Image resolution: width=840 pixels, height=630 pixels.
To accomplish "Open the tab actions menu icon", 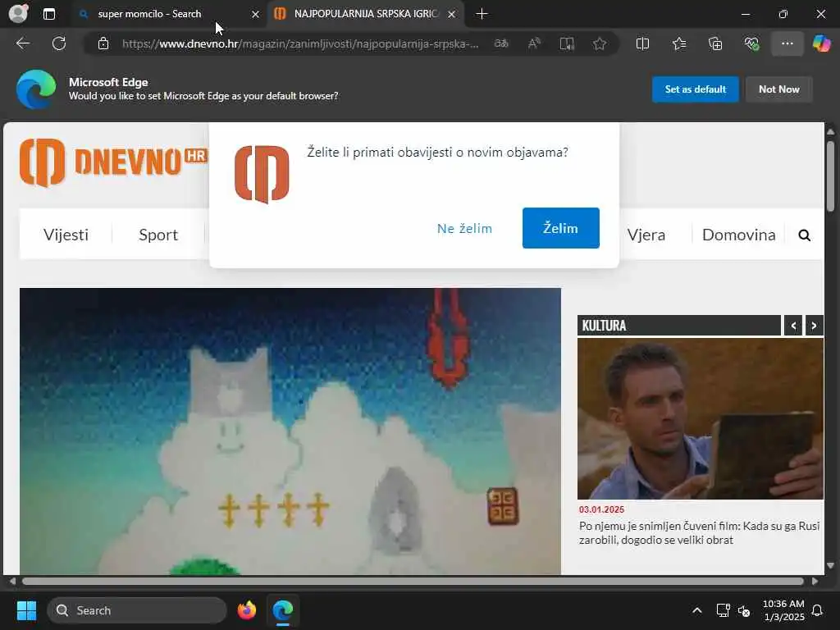I will 48,14.
